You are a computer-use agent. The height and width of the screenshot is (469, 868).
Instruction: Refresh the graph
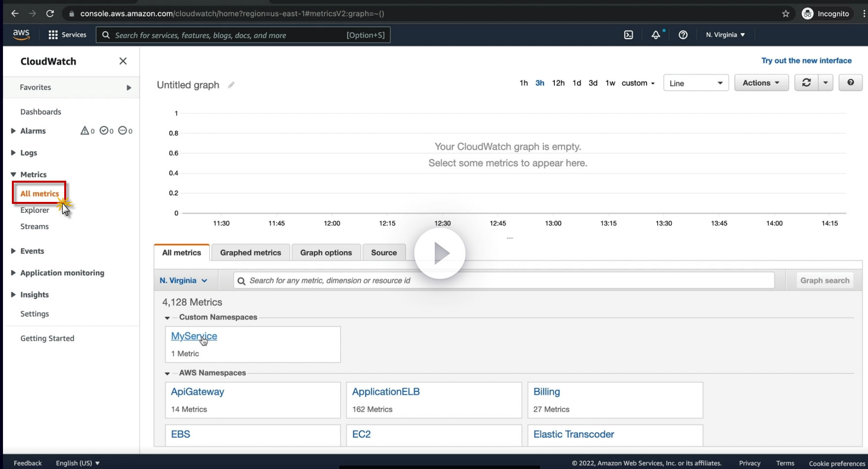pyautogui.click(x=806, y=83)
